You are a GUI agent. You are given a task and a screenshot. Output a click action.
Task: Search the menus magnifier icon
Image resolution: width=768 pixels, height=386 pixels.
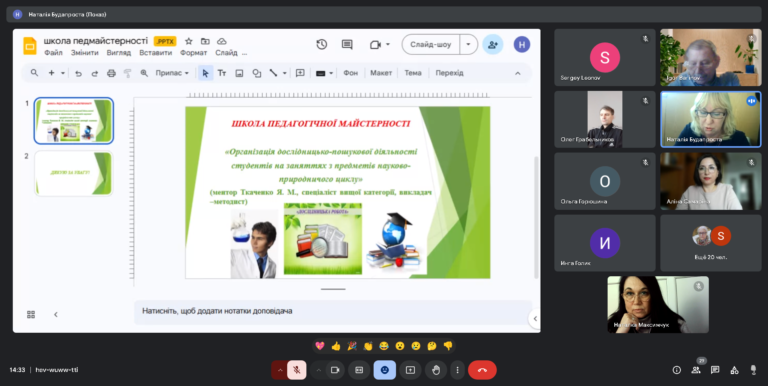34,73
